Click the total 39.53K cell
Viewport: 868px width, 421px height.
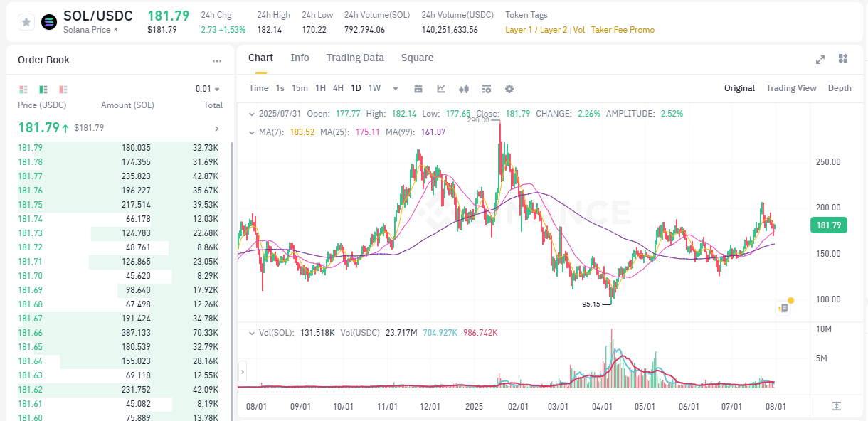tap(205, 205)
